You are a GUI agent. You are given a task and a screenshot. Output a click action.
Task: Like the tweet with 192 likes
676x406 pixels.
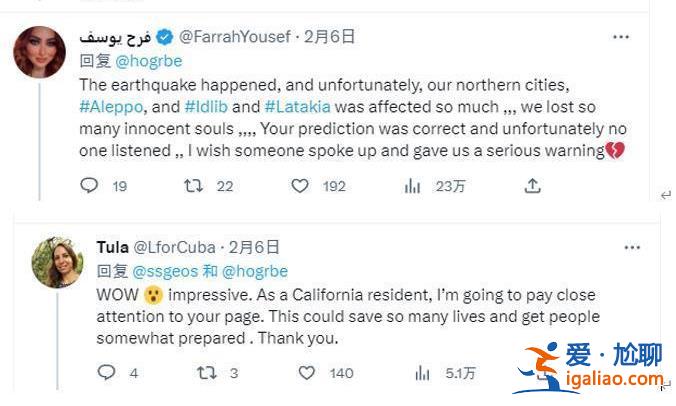300,185
